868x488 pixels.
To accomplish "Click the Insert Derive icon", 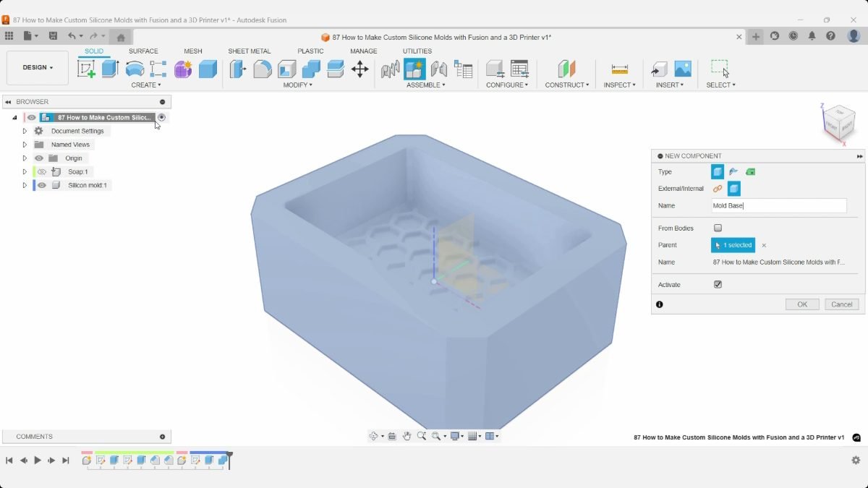I will [x=658, y=69].
